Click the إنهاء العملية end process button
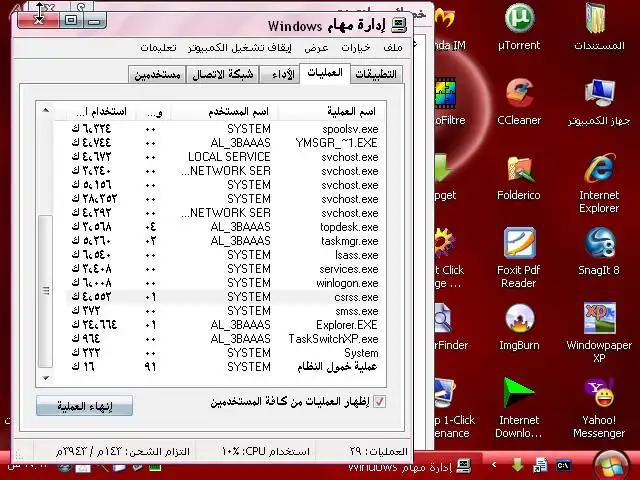Screen dimensions: 640x480 (84, 406)
